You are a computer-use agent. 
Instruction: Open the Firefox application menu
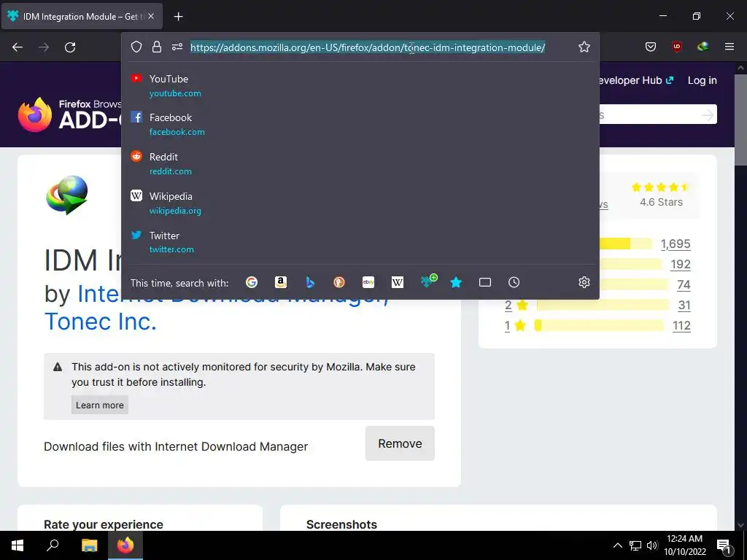click(729, 47)
